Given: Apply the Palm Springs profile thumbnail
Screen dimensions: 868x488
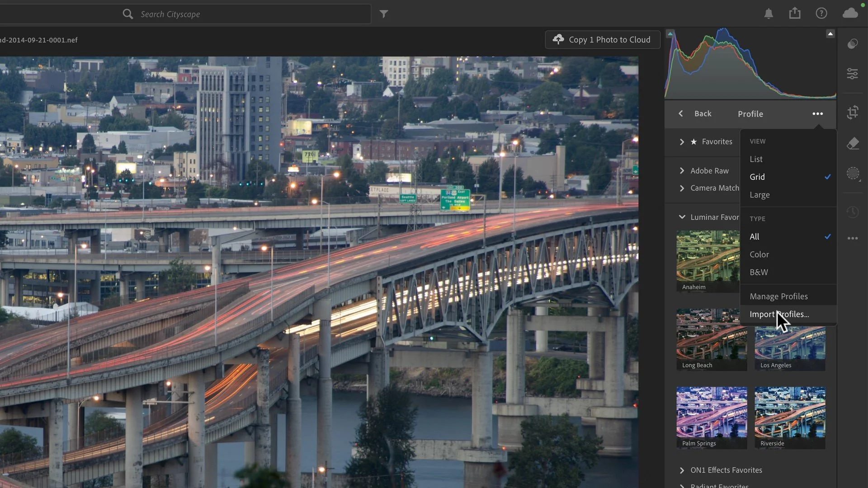Looking at the screenshot, I should coord(712,413).
